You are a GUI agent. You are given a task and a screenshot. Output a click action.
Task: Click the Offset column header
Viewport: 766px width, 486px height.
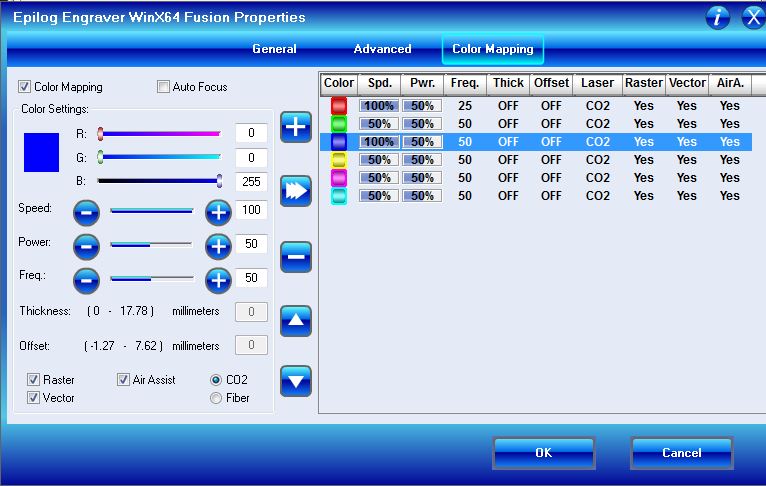(x=552, y=84)
